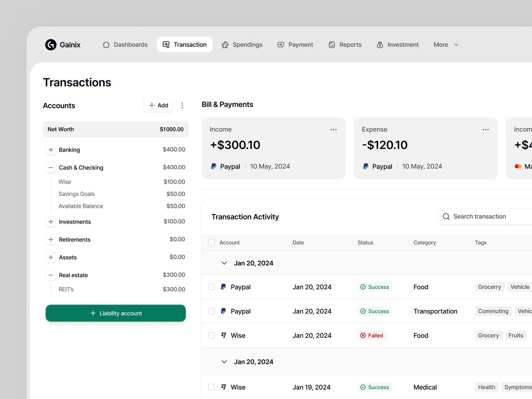
Task: Click the Payment nav icon
Action: [x=281, y=44]
